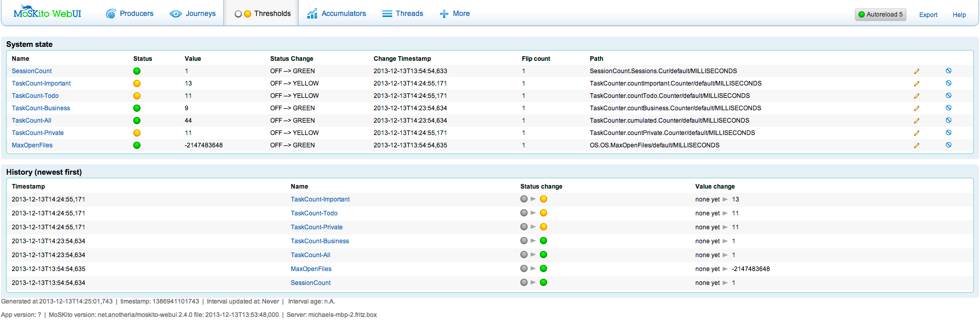Image resolution: width=980 pixels, height=320 pixels.
Task: Click green status indicator for TaskCount-All
Action: 137,121
